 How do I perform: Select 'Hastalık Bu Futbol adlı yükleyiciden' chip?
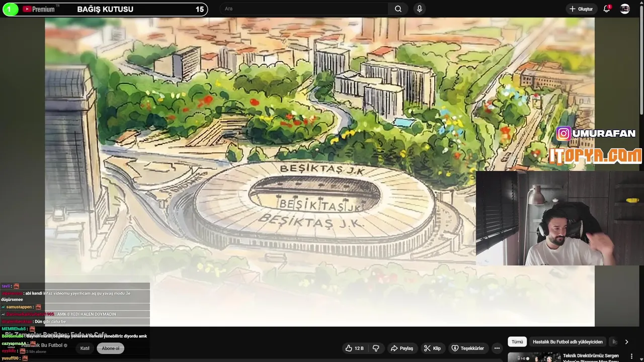(568, 342)
